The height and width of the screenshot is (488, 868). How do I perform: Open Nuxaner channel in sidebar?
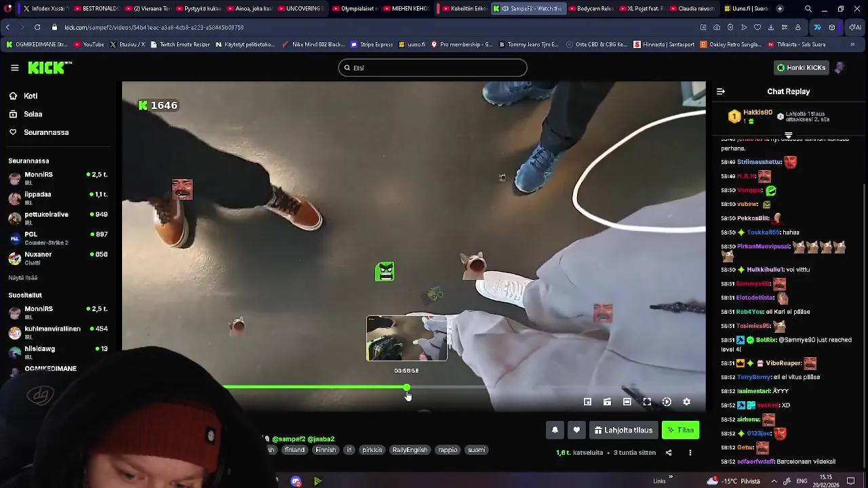pyautogui.click(x=58, y=258)
